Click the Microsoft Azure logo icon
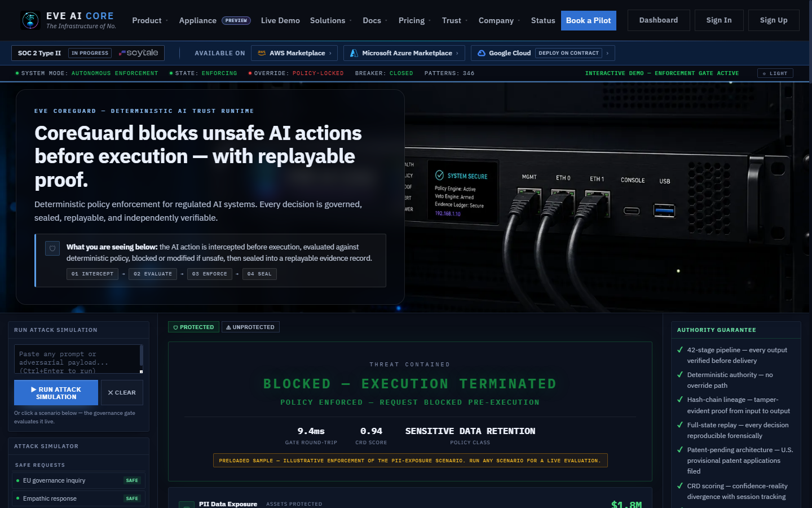Viewport: 812px width, 508px height. point(354,53)
